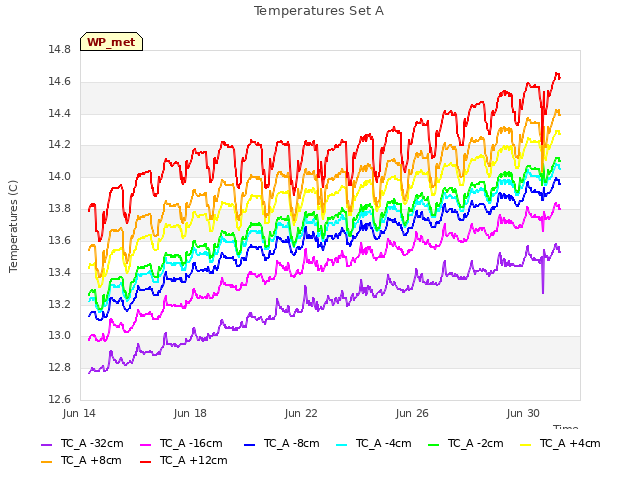Toggle TC_A +8cm legend entry

tap(81, 461)
